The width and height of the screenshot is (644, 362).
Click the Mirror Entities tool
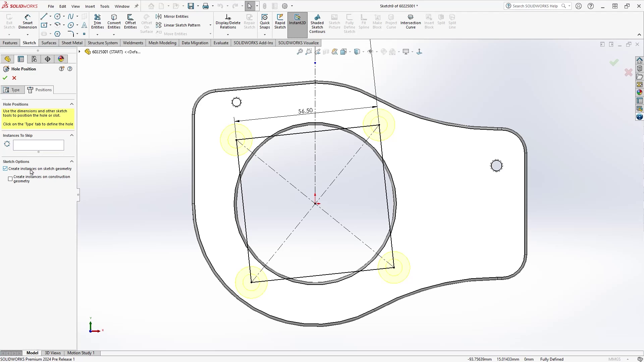172,16
